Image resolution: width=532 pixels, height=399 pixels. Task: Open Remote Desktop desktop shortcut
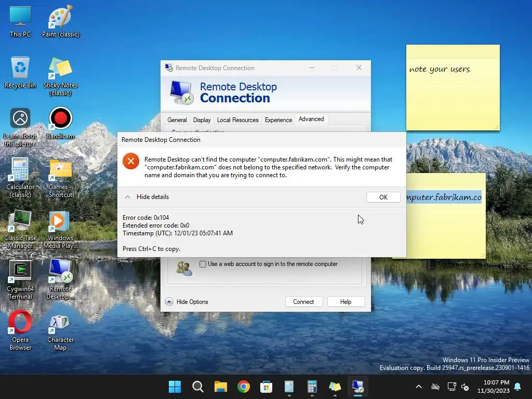tap(60, 280)
